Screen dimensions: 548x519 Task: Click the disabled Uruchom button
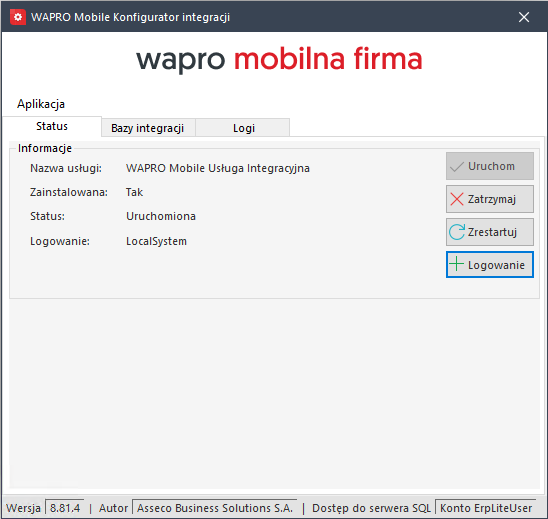tap(490, 166)
